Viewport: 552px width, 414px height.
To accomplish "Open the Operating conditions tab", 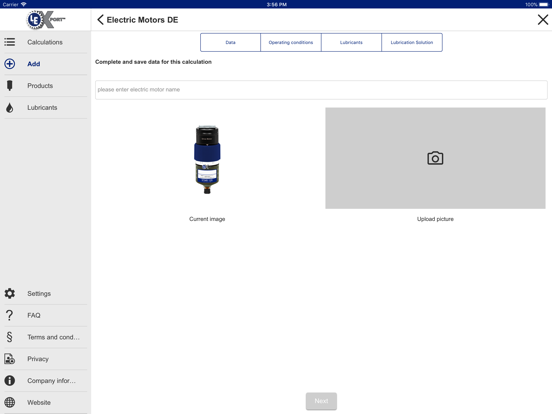I will [x=291, y=43].
